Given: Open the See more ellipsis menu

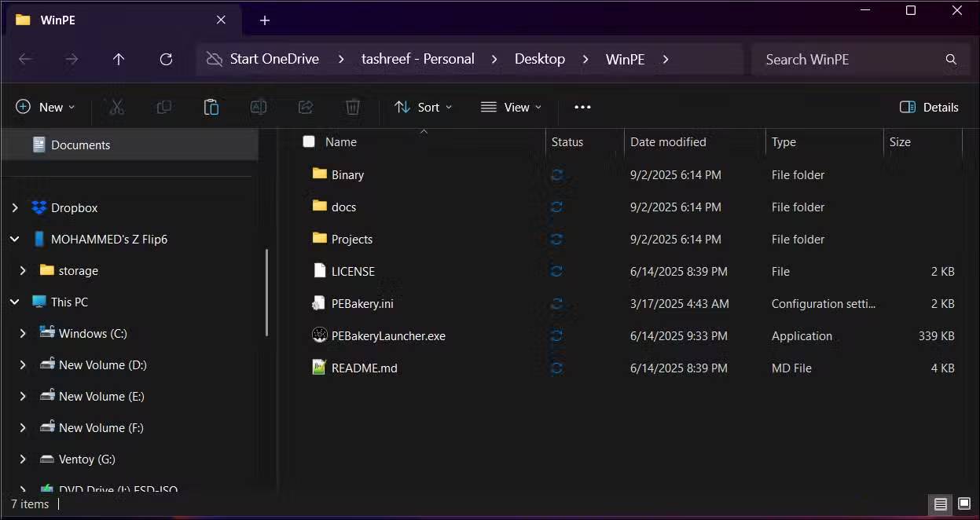Looking at the screenshot, I should (582, 108).
